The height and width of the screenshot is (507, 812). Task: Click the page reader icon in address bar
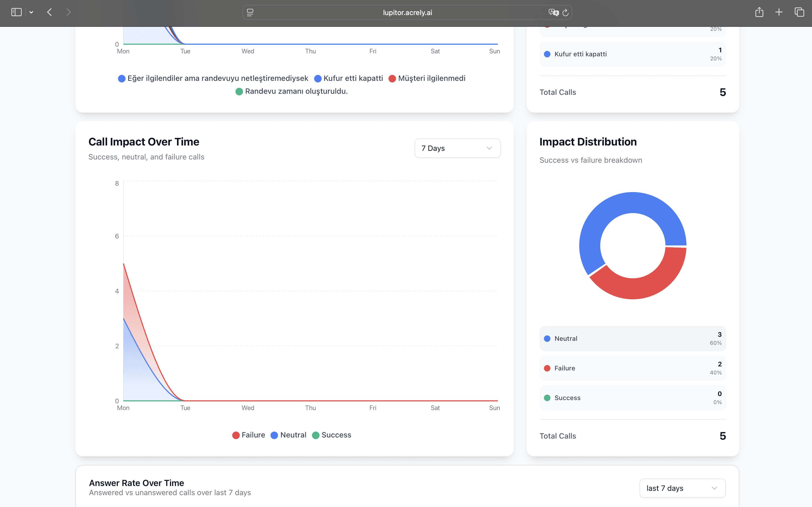tap(250, 12)
